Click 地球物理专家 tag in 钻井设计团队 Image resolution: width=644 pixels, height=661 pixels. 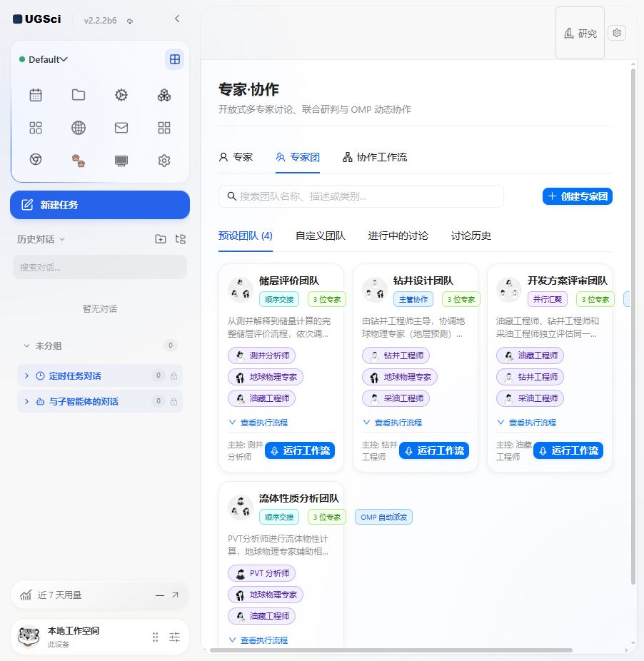click(400, 377)
